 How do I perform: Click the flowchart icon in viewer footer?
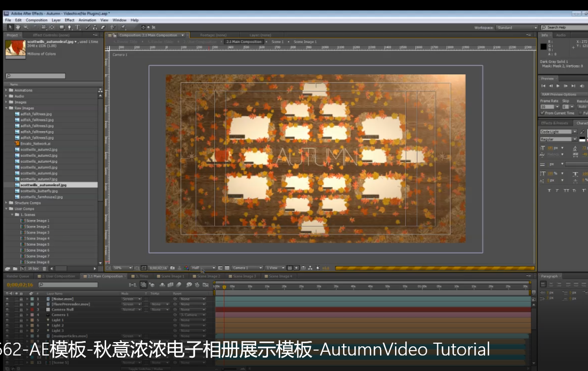pyautogui.click(x=310, y=268)
